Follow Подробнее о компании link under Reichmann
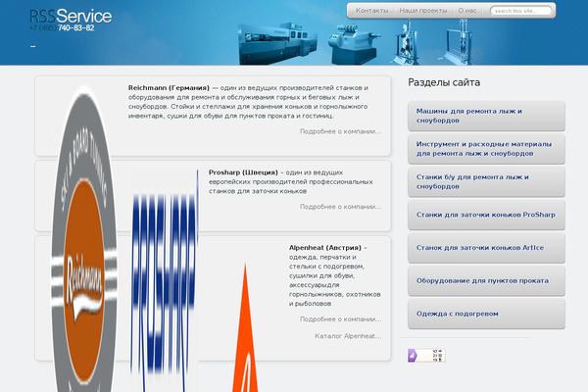The image size is (588, 392). pos(340,131)
